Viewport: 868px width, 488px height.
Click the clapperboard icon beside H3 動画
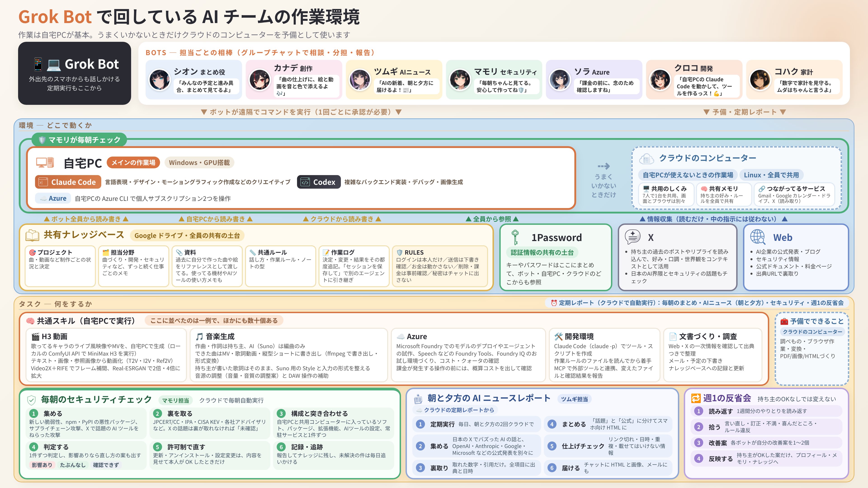35,336
